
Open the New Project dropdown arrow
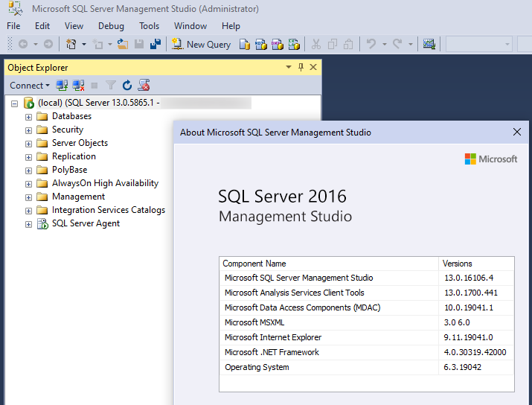[84, 44]
